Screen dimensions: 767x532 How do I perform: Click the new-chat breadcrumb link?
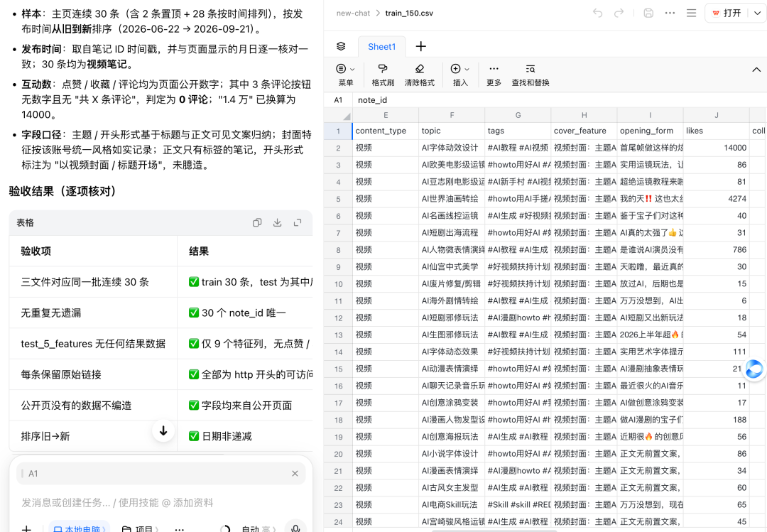pyautogui.click(x=353, y=13)
